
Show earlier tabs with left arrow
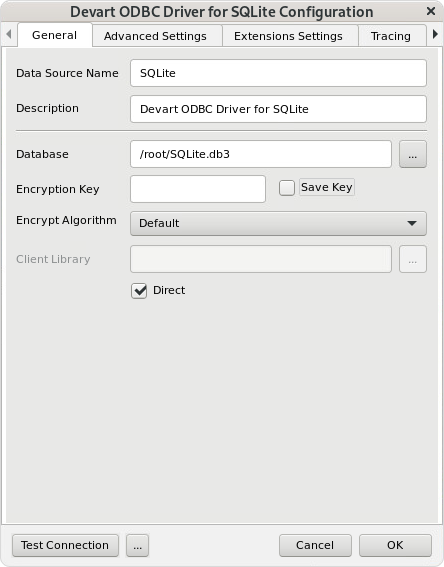[9, 34]
